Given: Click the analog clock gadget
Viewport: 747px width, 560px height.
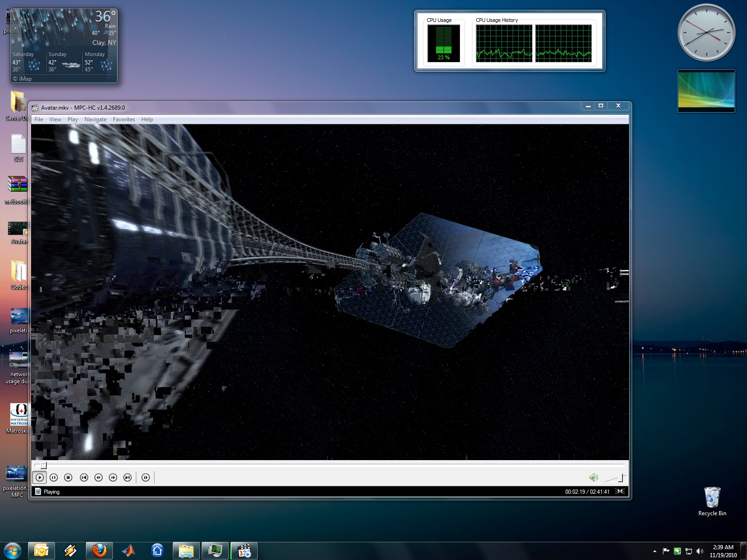Looking at the screenshot, I should tap(706, 33).
